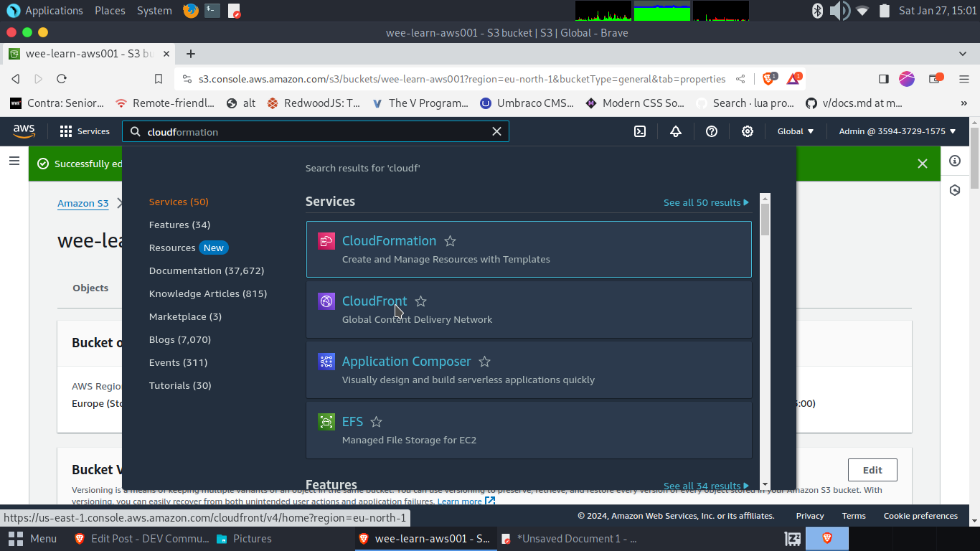Viewport: 980px width, 551px height.
Task: Click the Application Composer service icon
Action: click(326, 362)
